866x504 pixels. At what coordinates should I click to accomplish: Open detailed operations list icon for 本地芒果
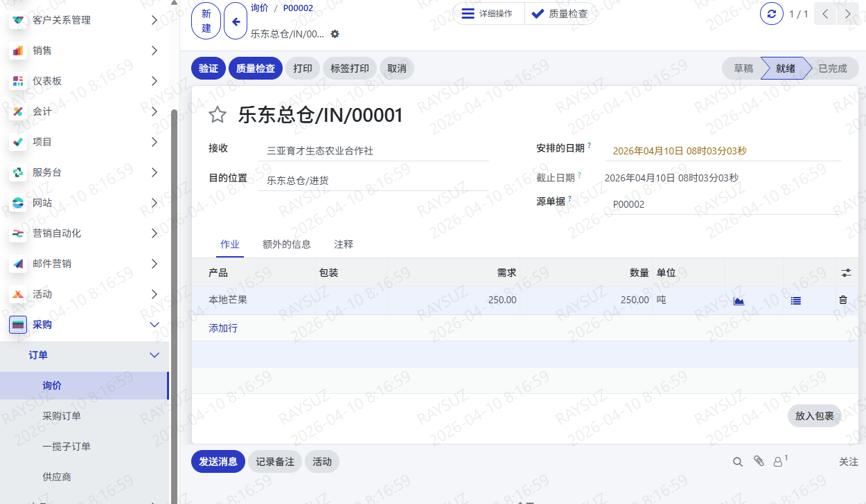tap(796, 300)
